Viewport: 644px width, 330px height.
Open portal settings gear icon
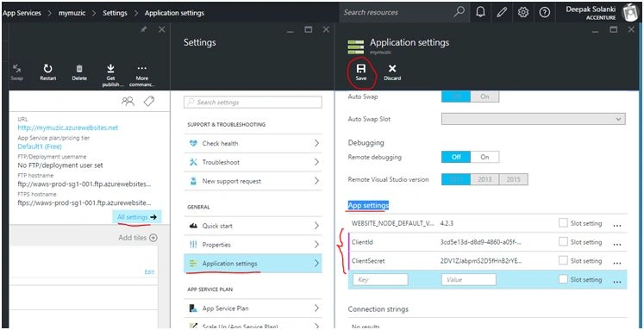522,12
